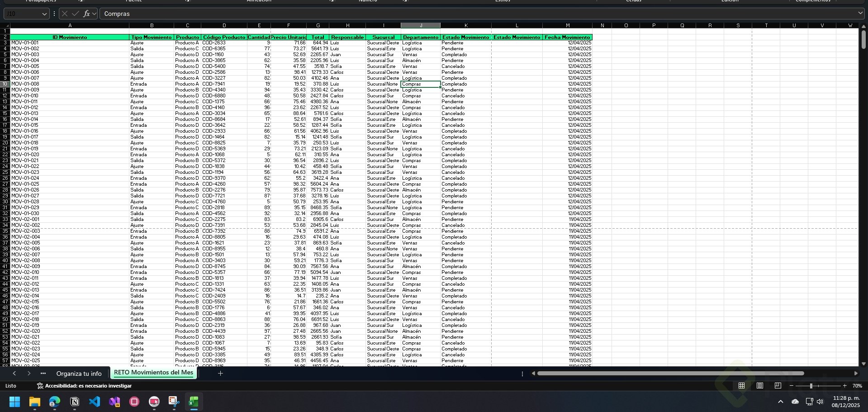Click the zoom slider handle

tap(811, 386)
